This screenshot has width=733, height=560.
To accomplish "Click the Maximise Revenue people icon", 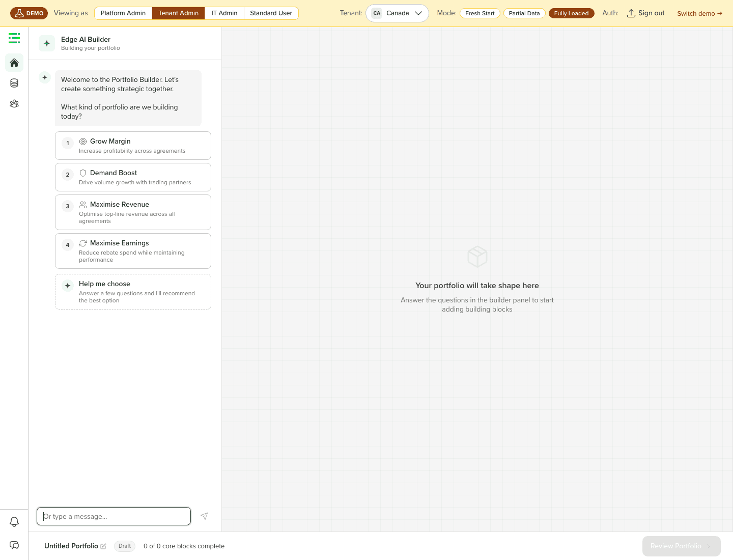I will pos(83,205).
